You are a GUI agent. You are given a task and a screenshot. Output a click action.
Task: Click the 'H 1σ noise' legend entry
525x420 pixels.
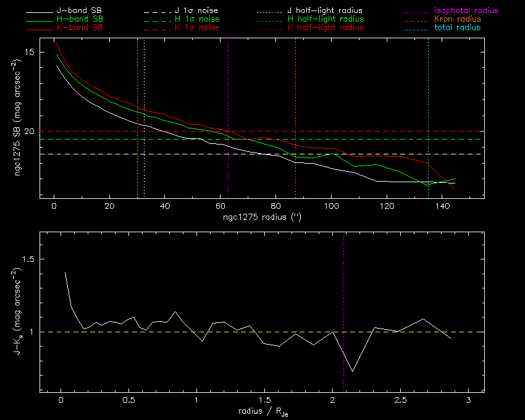point(197,19)
